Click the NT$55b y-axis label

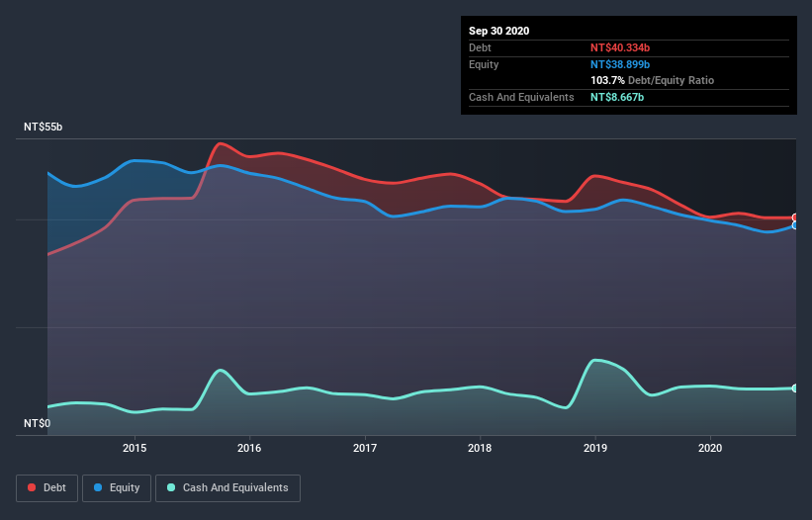(43, 127)
